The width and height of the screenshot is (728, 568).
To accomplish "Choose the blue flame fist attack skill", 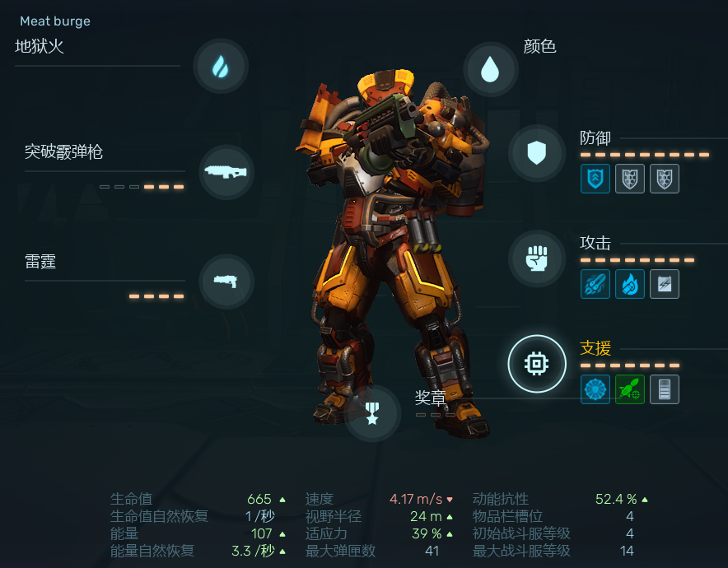I will [629, 283].
